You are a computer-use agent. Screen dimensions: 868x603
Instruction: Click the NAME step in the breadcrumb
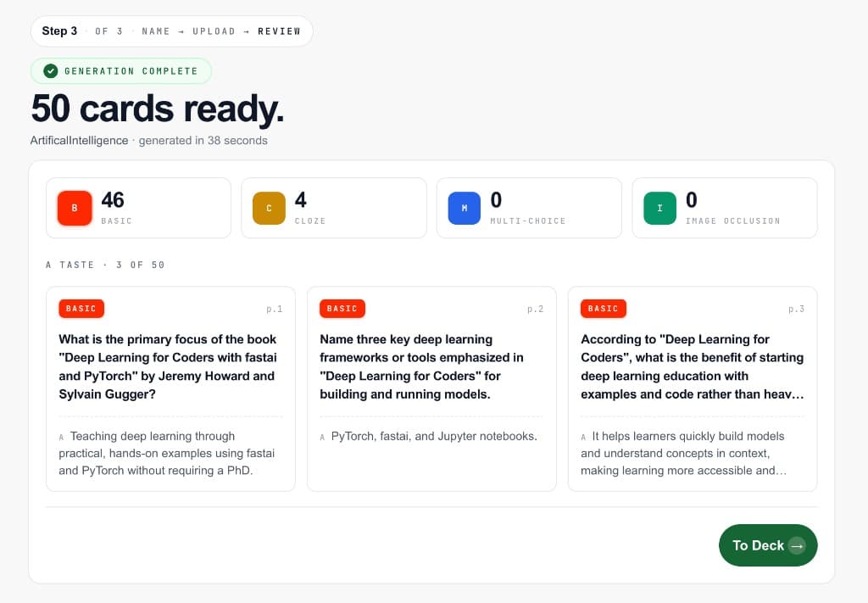point(156,31)
